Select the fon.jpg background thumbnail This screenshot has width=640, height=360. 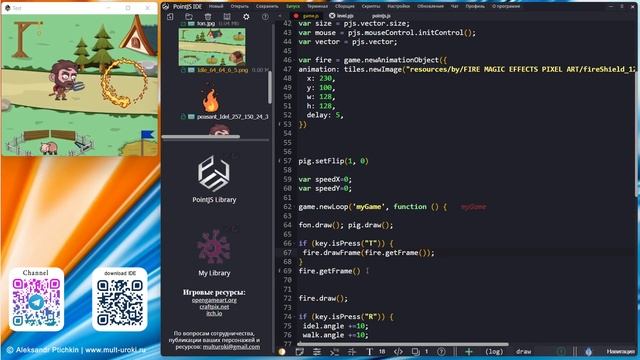[212, 47]
